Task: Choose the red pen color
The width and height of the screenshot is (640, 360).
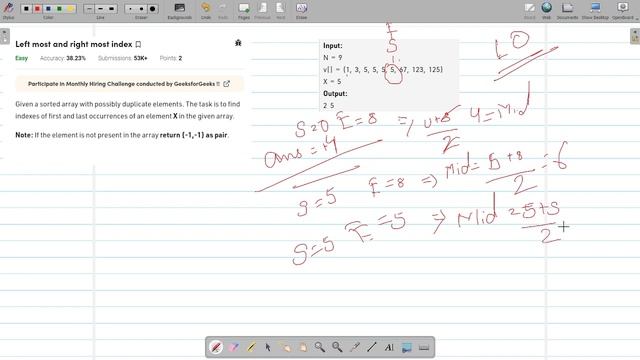Action: pos(38,9)
